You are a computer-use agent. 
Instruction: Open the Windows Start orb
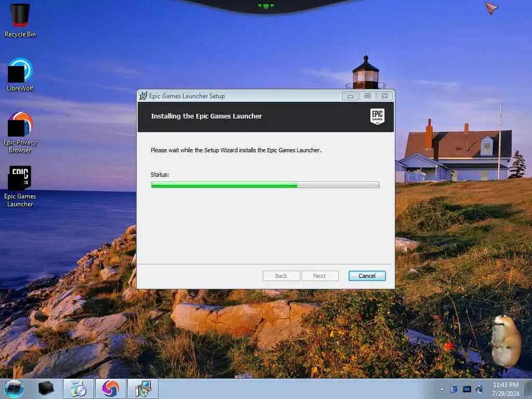tap(14, 389)
